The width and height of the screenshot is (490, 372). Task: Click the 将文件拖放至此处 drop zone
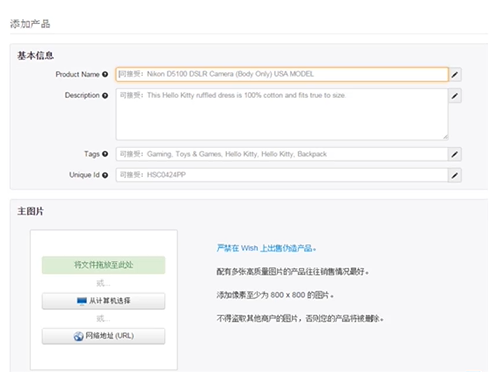[103, 265]
